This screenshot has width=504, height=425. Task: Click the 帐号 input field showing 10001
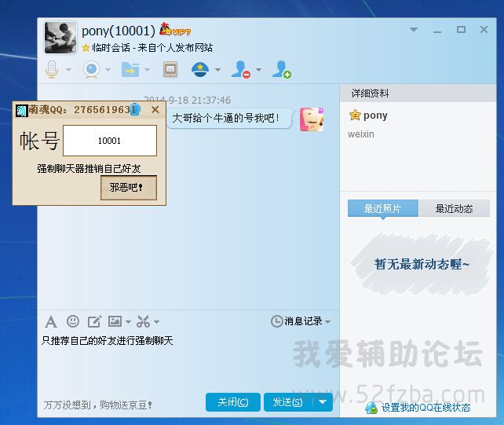click(x=110, y=141)
